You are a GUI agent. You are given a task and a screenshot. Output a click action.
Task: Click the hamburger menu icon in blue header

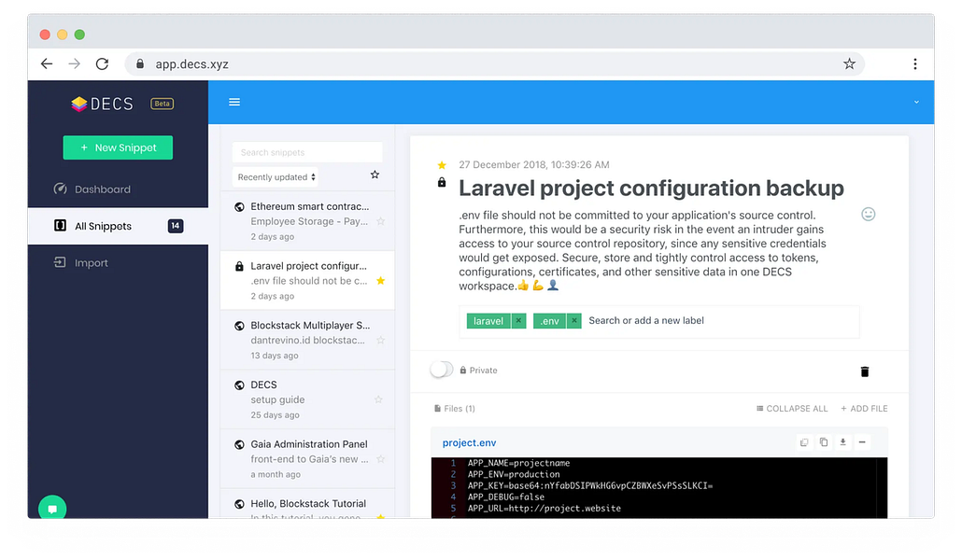click(234, 102)
